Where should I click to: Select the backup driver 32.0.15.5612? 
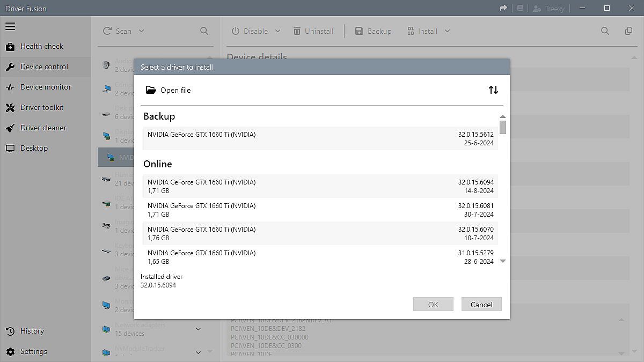pos(320,138)
